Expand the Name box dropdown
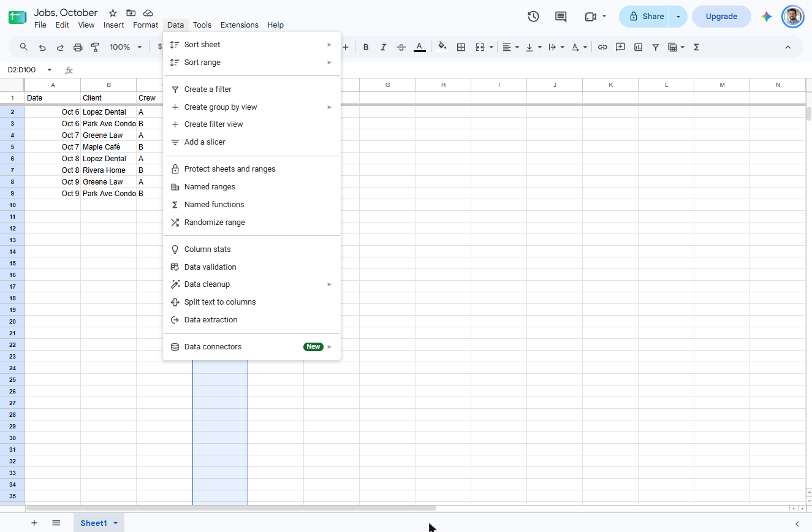This screenshot has width=812, height=532. pyautogui.click(x=50, y=70)
